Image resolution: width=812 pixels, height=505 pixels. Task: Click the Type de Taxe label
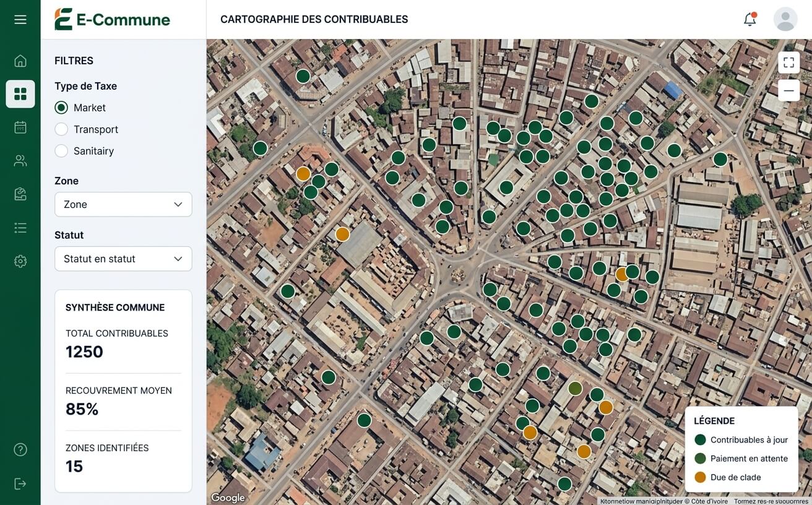(x=85, y=86)
